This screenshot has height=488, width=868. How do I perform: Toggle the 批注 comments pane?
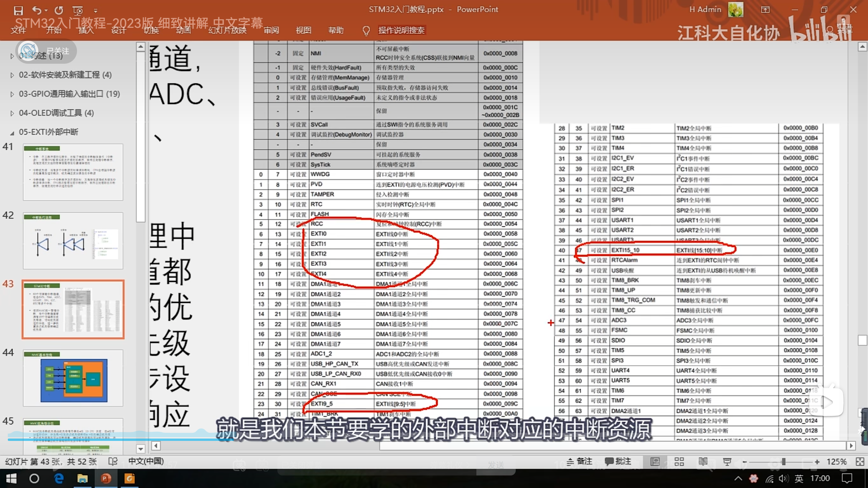[618, 462]
